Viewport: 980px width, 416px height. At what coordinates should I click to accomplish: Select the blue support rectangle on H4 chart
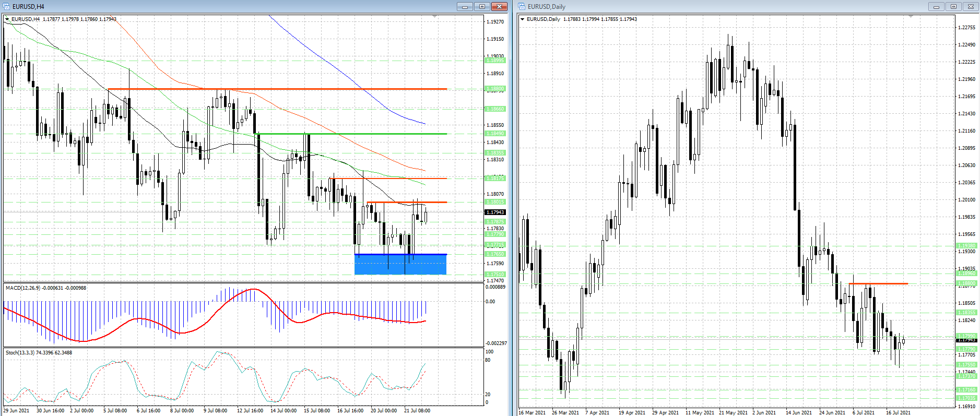(x=400, y=264)
